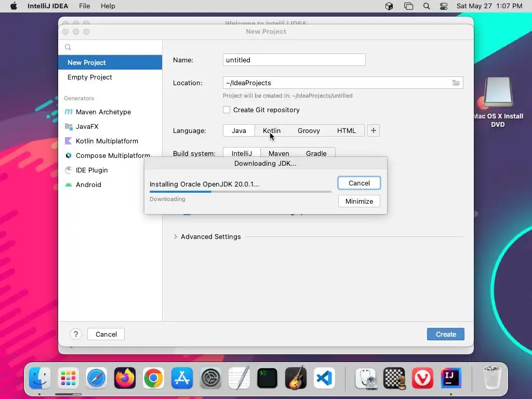
Task: Minimize the Downloading JDK dialog
Action: 359,201
